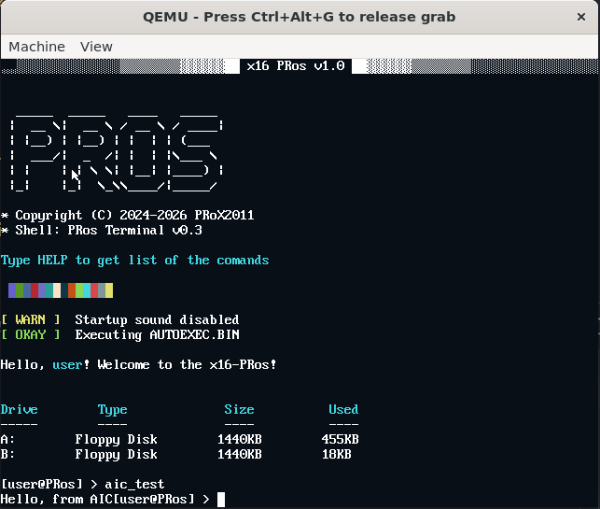Click the Type column header

click(x=112, y=410)
